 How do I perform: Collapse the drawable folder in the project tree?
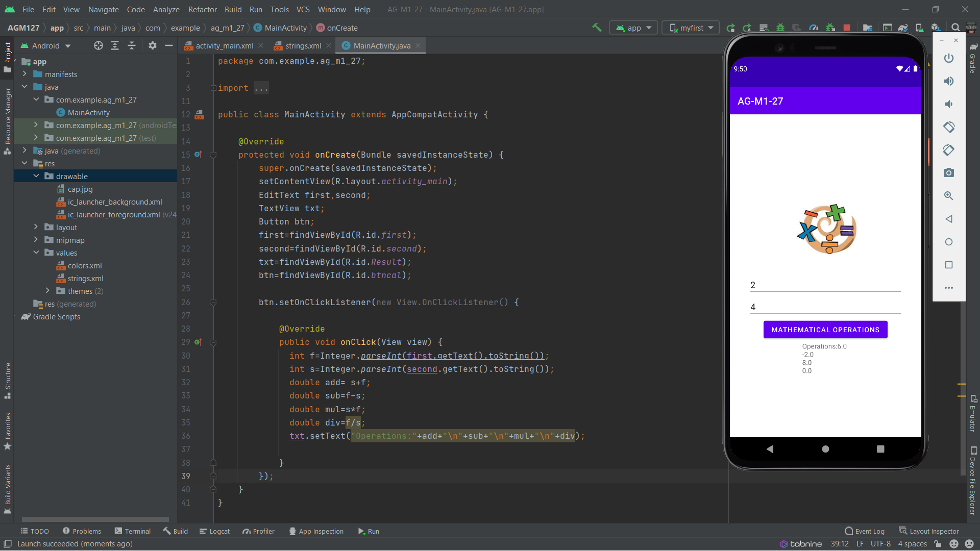(x=36, y=176)
